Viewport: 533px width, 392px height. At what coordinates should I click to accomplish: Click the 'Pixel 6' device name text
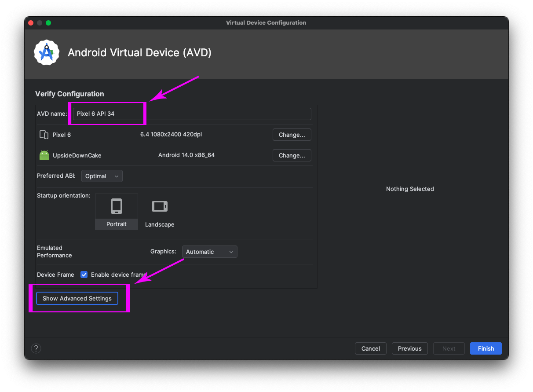point(62,135)
